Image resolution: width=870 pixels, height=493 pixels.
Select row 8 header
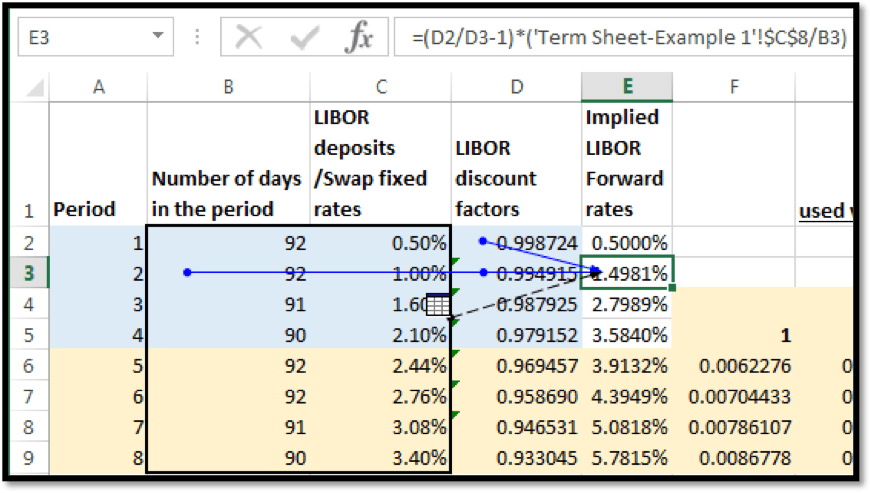coord(30,427)
